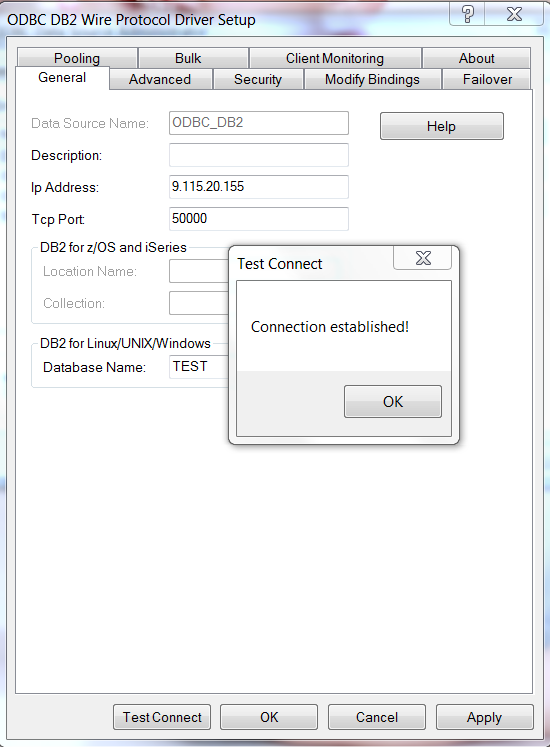Click the question mark help icon in title bar
This screenshot has height=747, width=550.
click(468, 14)
